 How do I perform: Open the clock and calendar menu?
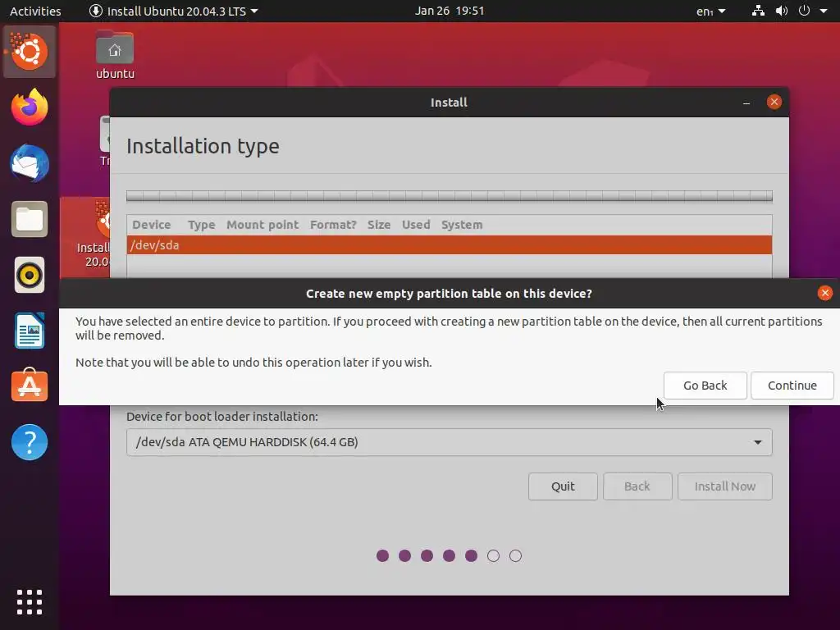450,11
